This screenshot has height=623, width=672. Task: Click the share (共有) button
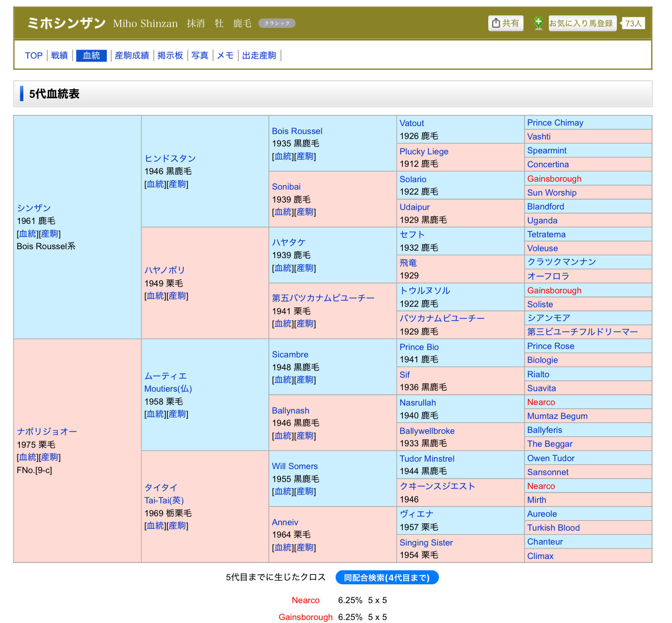click(x=506, y=23)
